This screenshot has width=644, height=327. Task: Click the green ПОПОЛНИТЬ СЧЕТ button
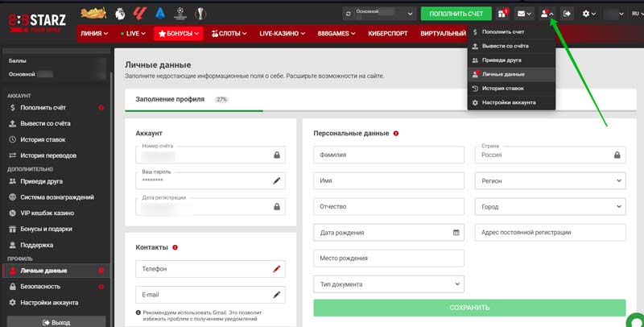click(456, 14)
